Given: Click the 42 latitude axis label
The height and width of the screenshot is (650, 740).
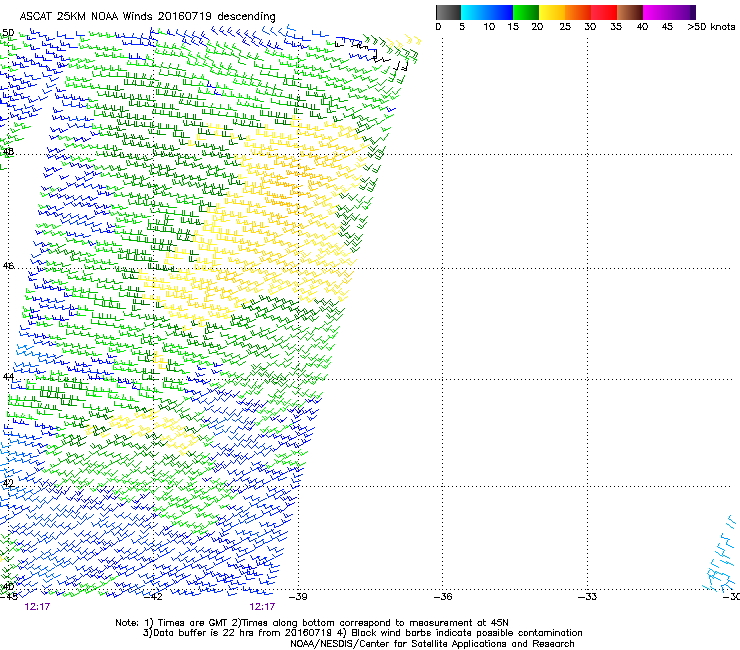Looking at the screenshot, I should (8, 483).
